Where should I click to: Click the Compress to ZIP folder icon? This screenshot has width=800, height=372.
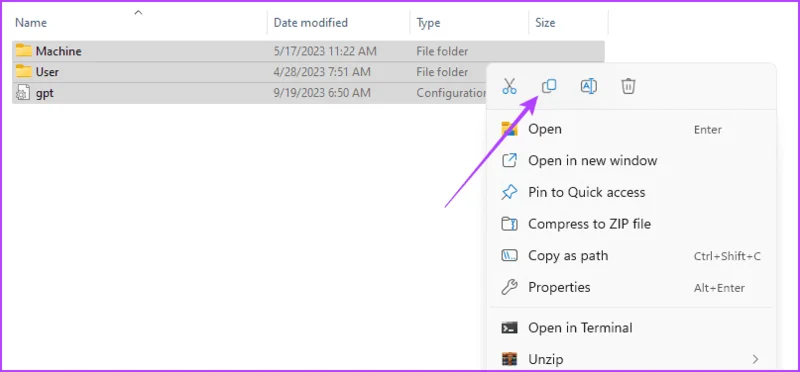point(509,224)
